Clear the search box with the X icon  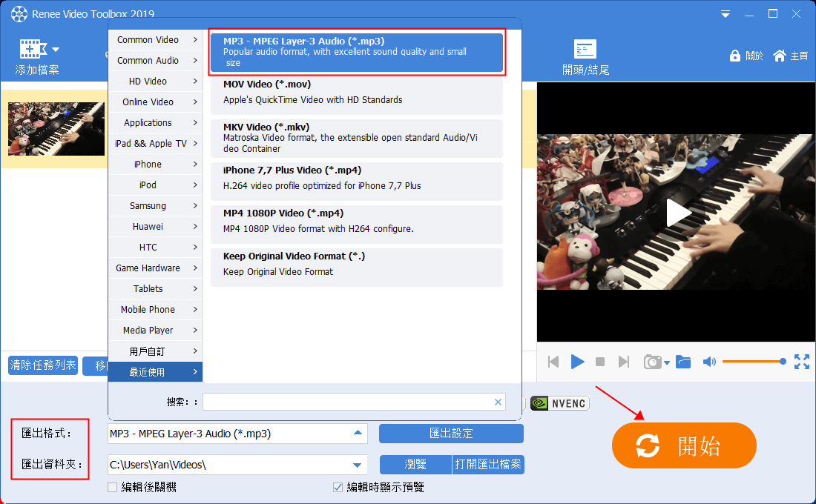pyautogui.click(x=498, y=402)
